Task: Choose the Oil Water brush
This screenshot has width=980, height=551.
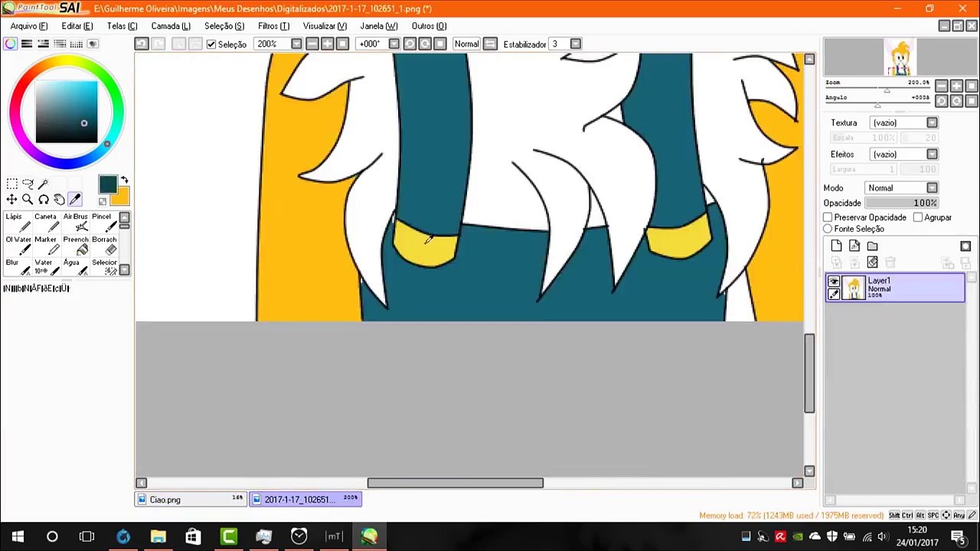Action: (x=18, y=246)
